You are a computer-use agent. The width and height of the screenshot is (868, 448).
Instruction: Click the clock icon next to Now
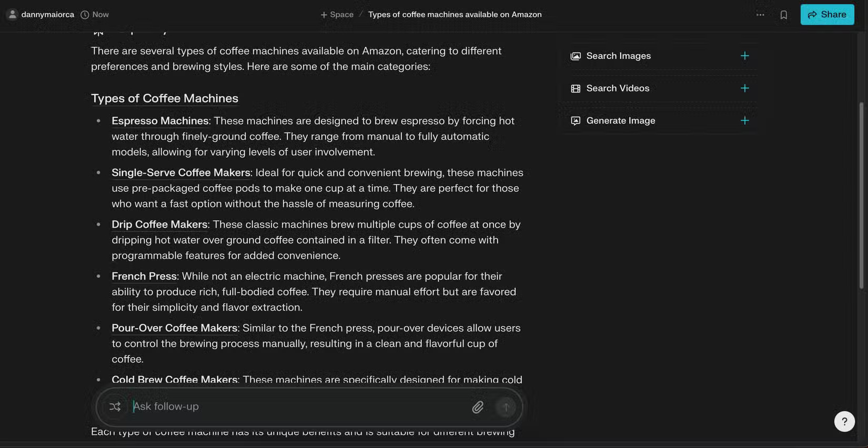tap(84, 14)
